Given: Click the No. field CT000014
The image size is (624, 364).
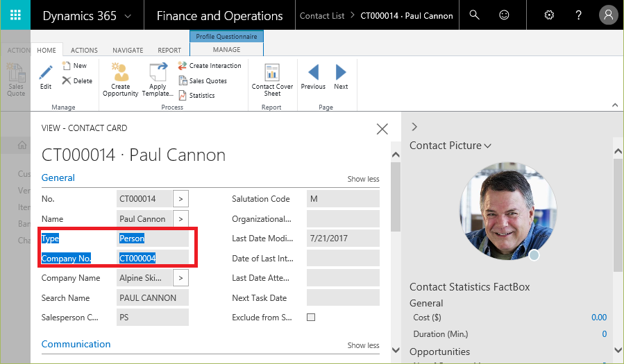Looking at the screenshot, I should [144, 199].
